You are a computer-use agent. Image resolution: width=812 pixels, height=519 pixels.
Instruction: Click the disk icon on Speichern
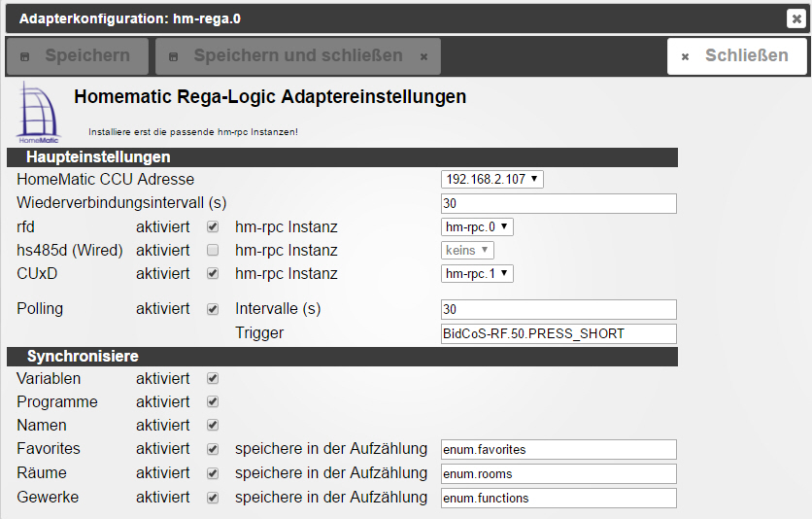[25, 57]
